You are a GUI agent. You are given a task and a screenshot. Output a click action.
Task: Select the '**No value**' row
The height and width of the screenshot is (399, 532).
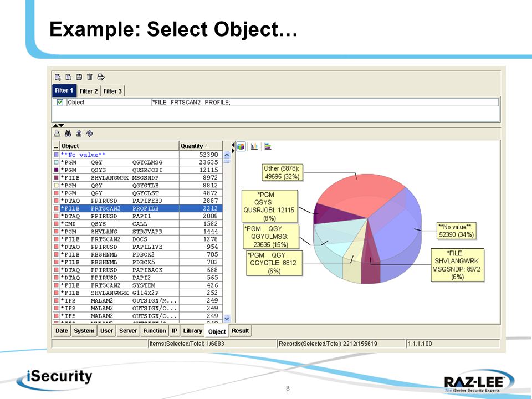pyautogui.click(x=137, y=155)
